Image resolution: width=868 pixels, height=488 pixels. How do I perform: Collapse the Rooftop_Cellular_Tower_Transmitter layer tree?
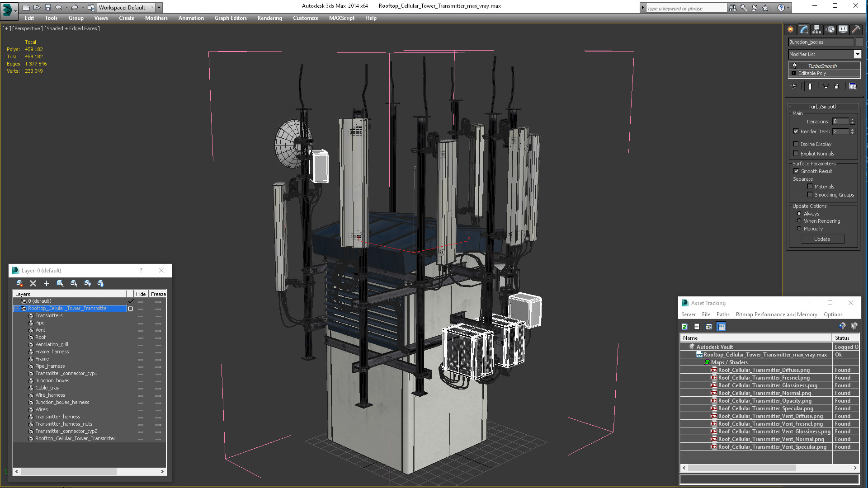17,309
